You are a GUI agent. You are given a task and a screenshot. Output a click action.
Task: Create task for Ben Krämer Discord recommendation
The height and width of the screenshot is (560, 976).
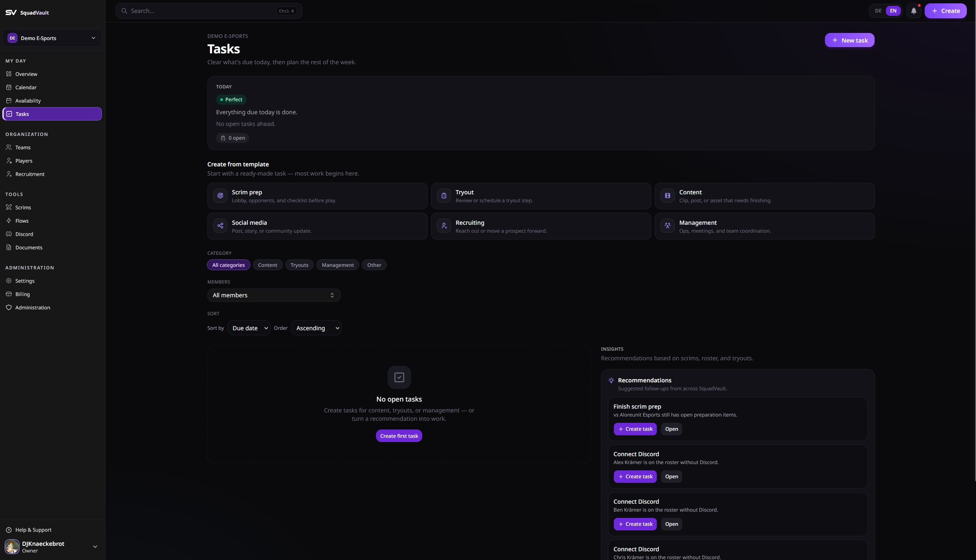[x=635, y=524]
